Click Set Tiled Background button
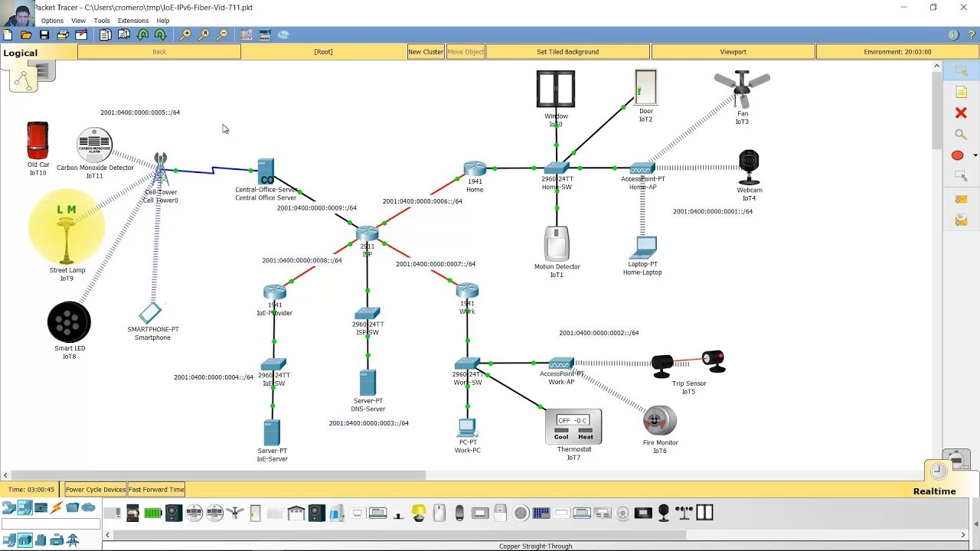 pyautogui.click(x=567, y=52)
